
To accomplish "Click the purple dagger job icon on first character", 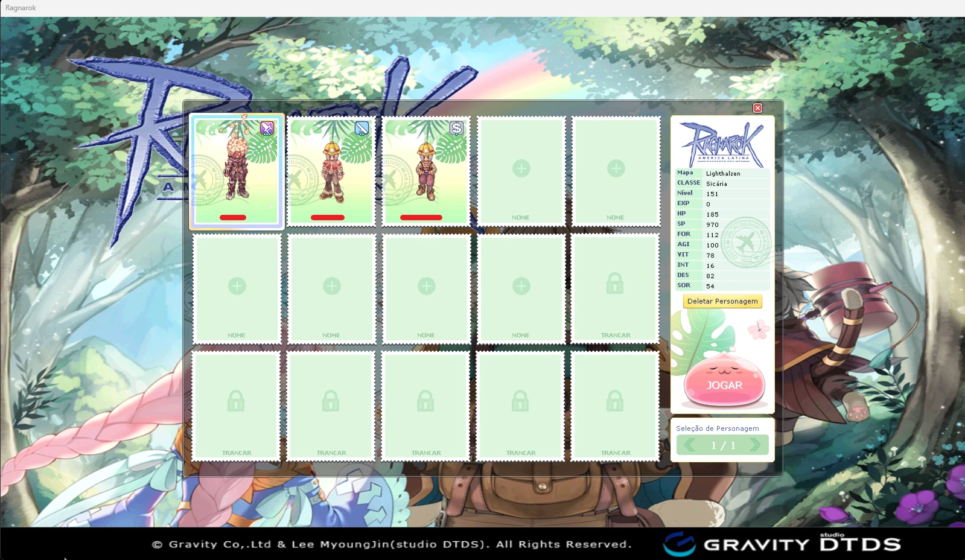I will tap(267, 128).
